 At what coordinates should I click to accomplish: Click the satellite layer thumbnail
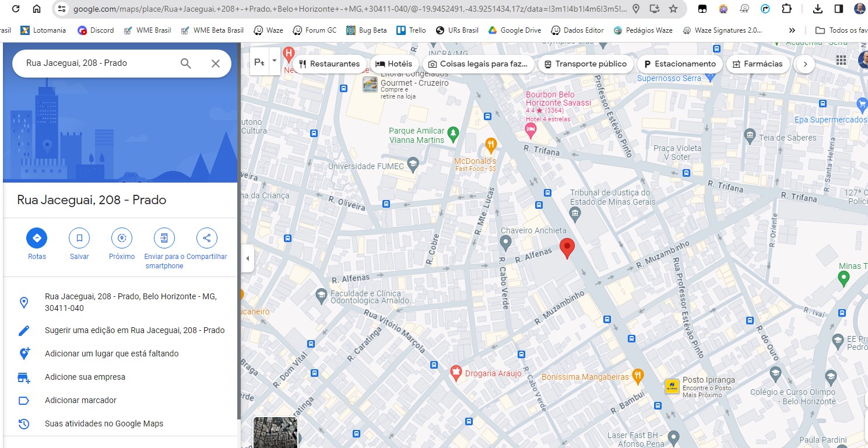(x=275, y=432)
